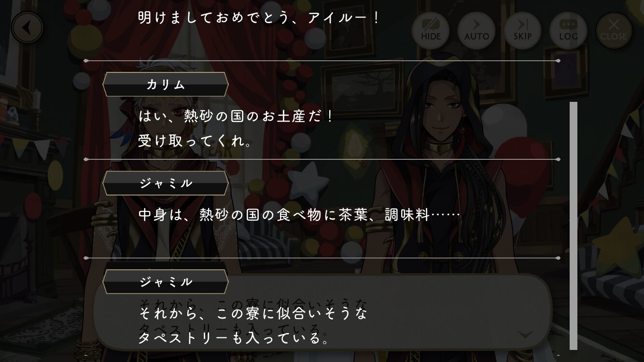Hide the dialogue with the HIDE button
The image size is (644, 362).
tap(430, 30)
